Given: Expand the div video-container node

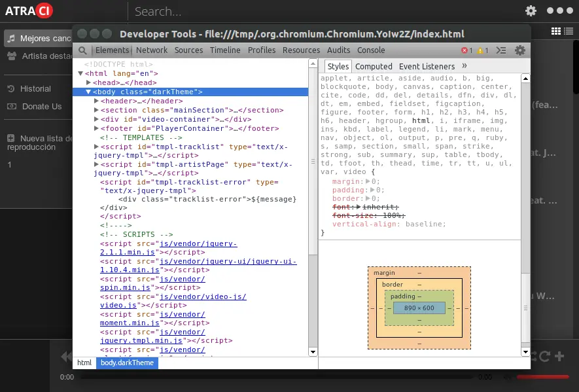Looking at the screenshot, I should tap(96, 119).
